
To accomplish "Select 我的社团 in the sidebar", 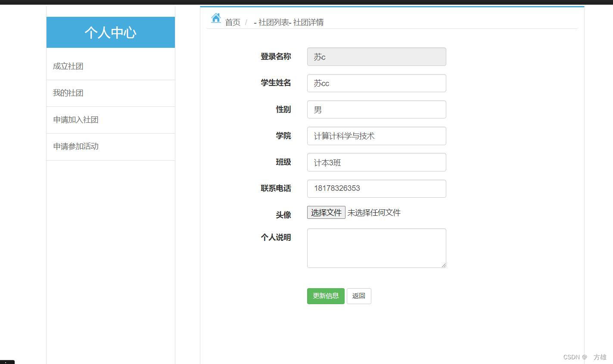I will (x=111, y=93).
